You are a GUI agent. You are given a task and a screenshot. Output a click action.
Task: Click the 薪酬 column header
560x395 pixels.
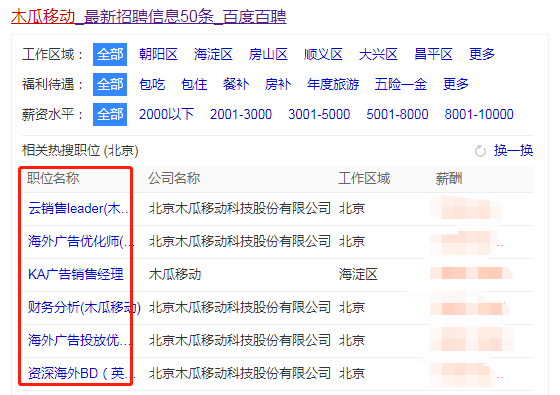(x=449, y=178)
